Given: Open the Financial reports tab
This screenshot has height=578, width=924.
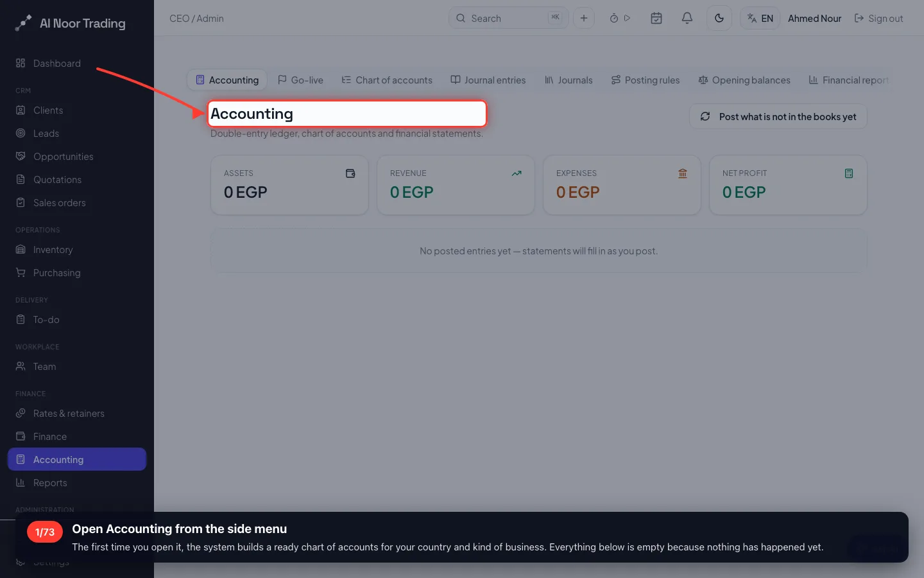Looking at the screenshot, I should (848, 80).
